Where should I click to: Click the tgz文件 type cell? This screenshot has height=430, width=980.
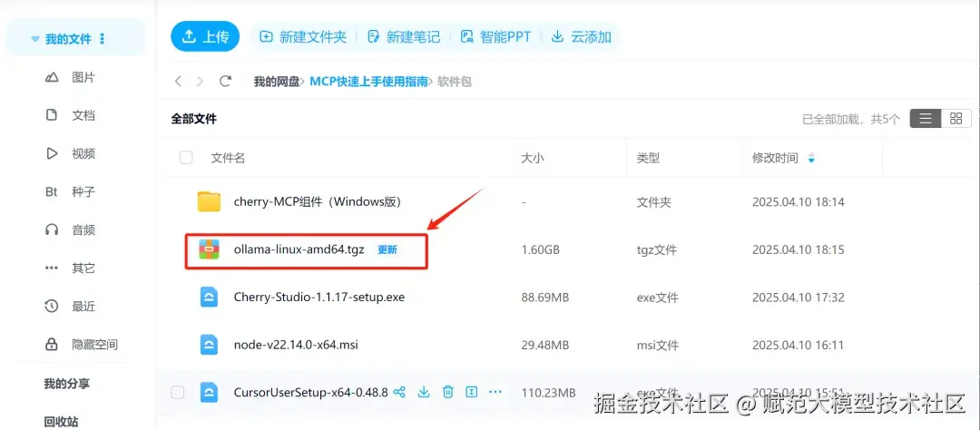tap(657, 250)
